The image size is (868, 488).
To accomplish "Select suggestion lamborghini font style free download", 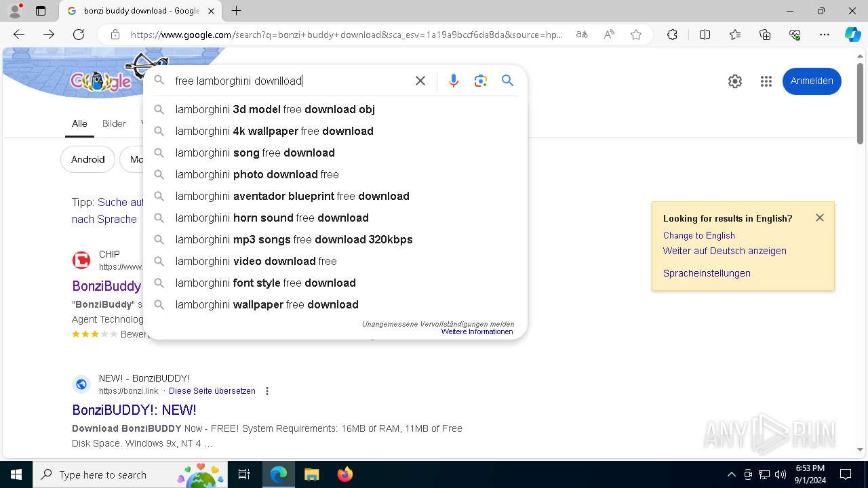I will click(335, 283).
